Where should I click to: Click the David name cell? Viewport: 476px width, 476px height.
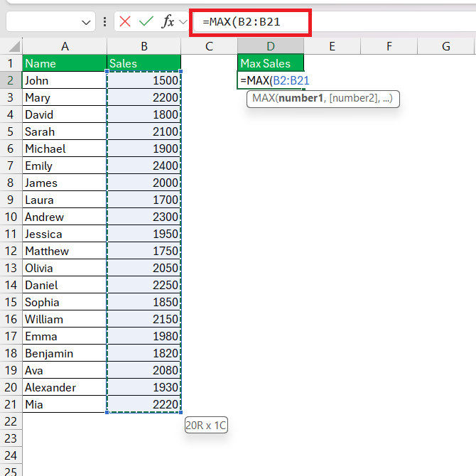[65, 114]
